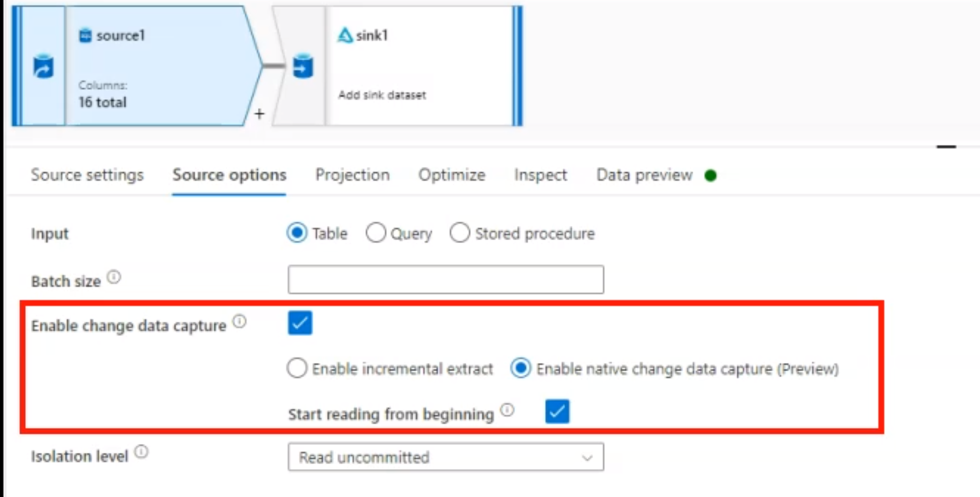Click the Isolation level info icon
Screen dimensions: 980x497
[141, 450]
